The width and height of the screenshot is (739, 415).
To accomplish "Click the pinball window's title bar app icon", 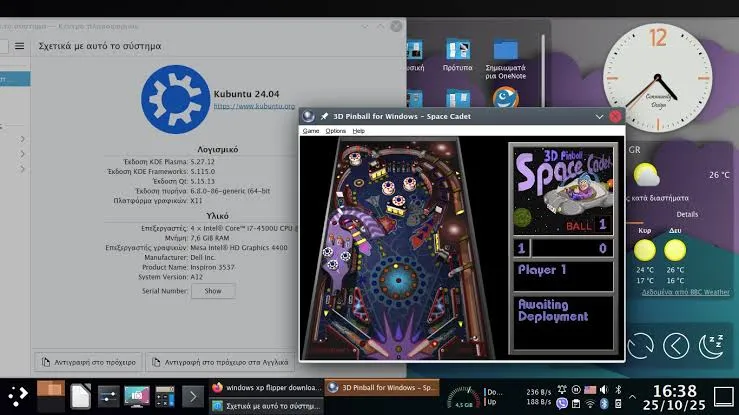I will click(x=308, y=116).
